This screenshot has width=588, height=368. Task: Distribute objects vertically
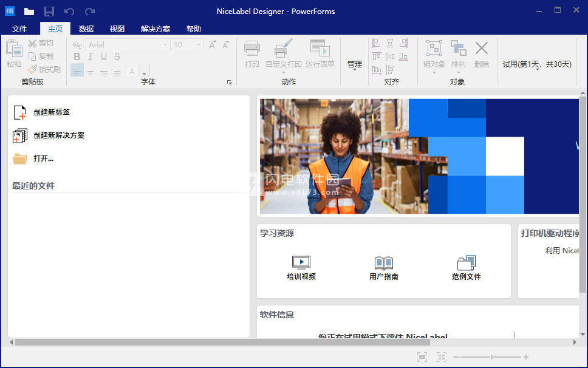[390, 70]
